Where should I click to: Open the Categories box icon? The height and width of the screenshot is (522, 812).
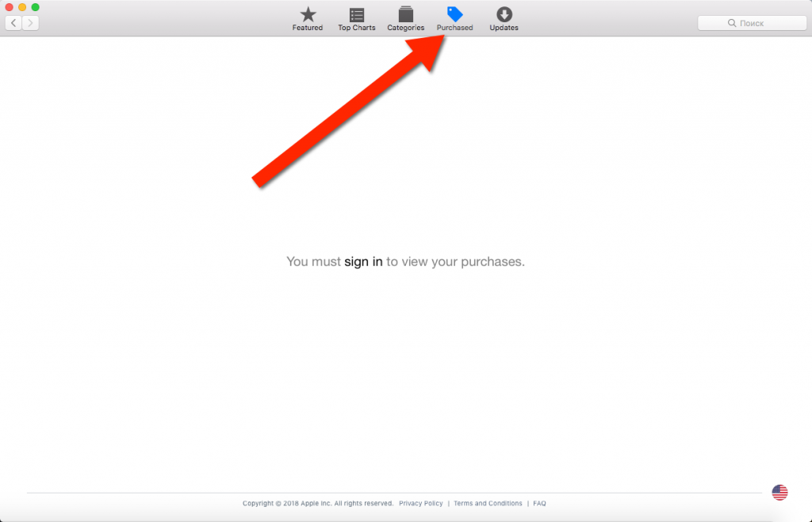tap(406, 14)
